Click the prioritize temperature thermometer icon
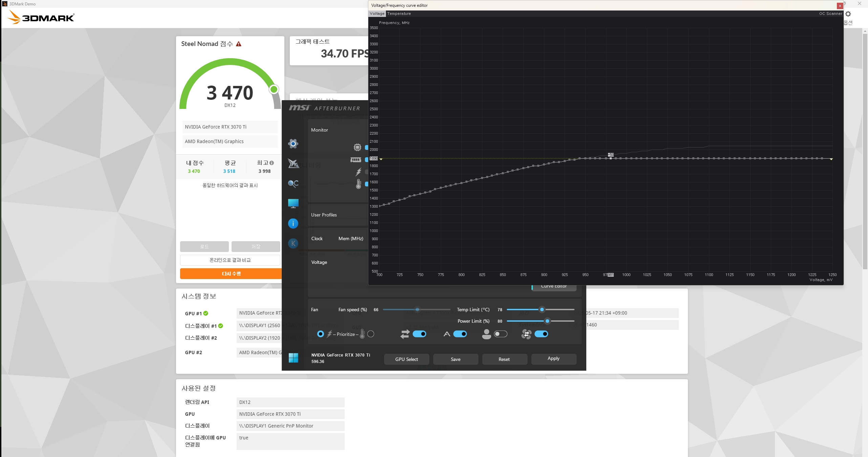868x457 pixels. coord(362,334)
